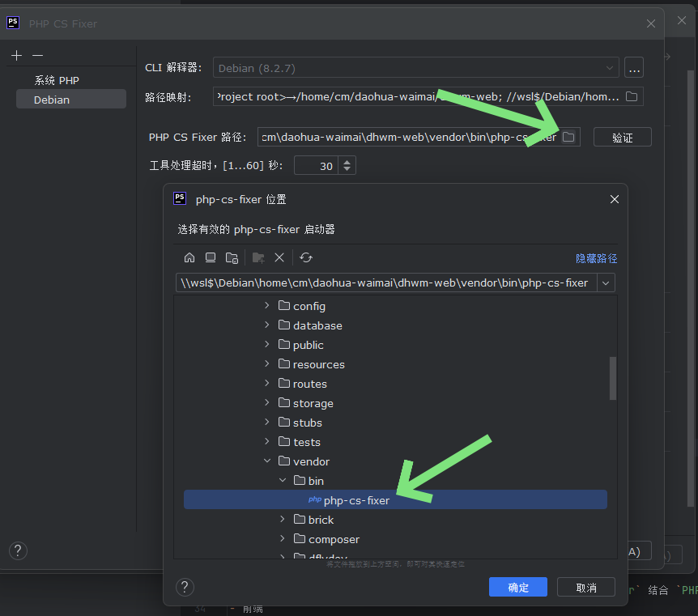Expand the routes folder
The image size is (698, 616).
coord(266,383)
